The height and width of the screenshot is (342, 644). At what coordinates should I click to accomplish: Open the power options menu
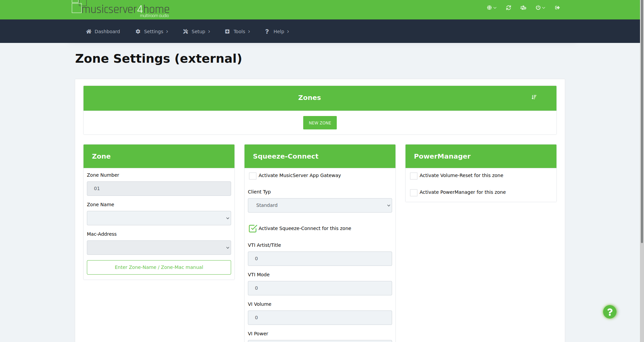coord(540,8)
